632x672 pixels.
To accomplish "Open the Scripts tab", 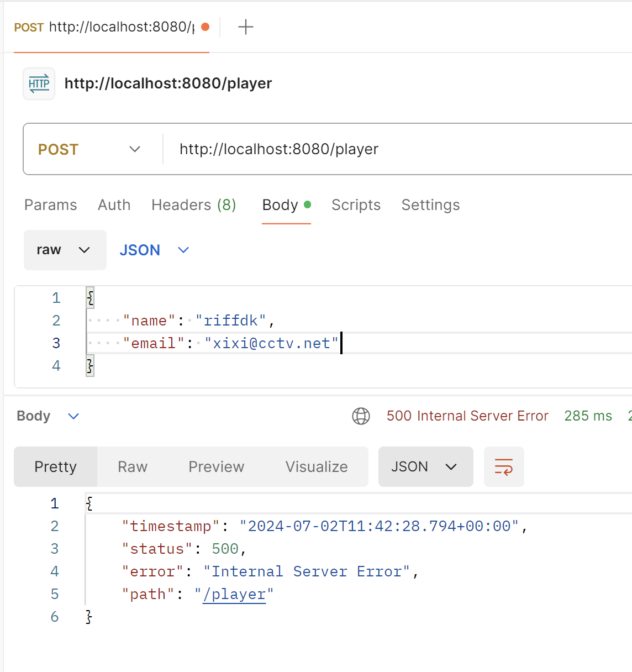I will tap(356, 204).
